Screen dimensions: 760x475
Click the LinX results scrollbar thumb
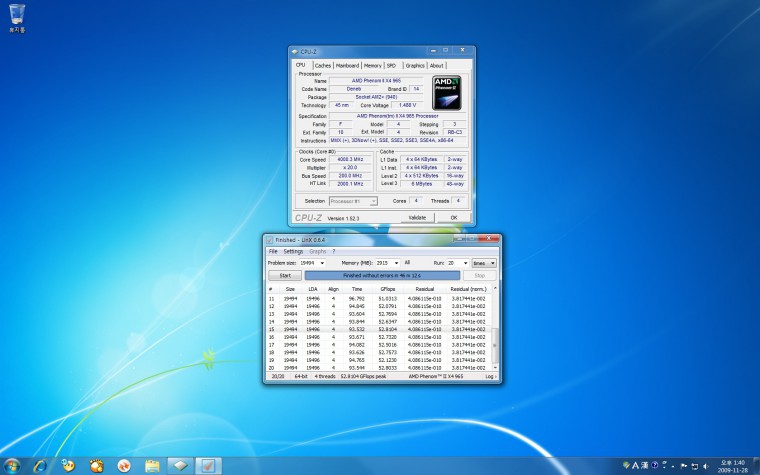495,345
